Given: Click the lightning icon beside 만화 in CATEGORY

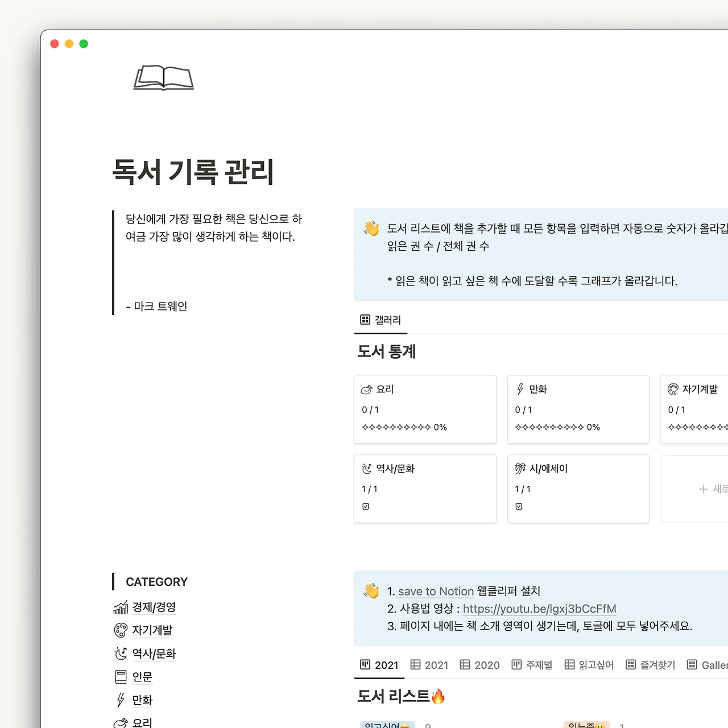Looking at the screenshot, I should pyautogui.click(x=121, y=700).
